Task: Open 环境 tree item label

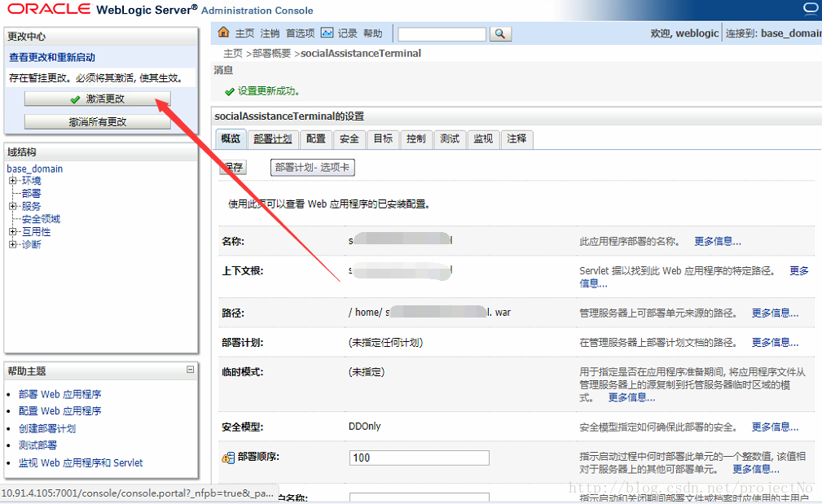Action: [32, 181]
